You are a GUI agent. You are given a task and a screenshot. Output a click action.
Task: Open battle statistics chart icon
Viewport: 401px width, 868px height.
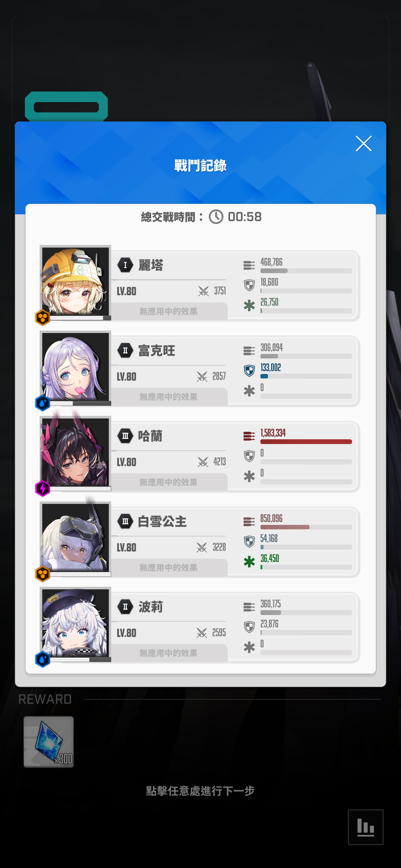365,827
